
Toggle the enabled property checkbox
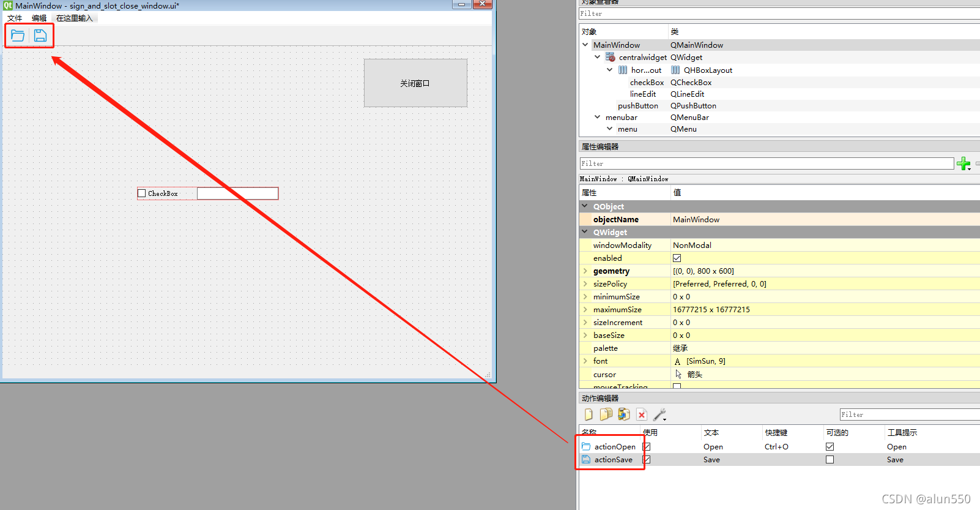pos(677,258)
